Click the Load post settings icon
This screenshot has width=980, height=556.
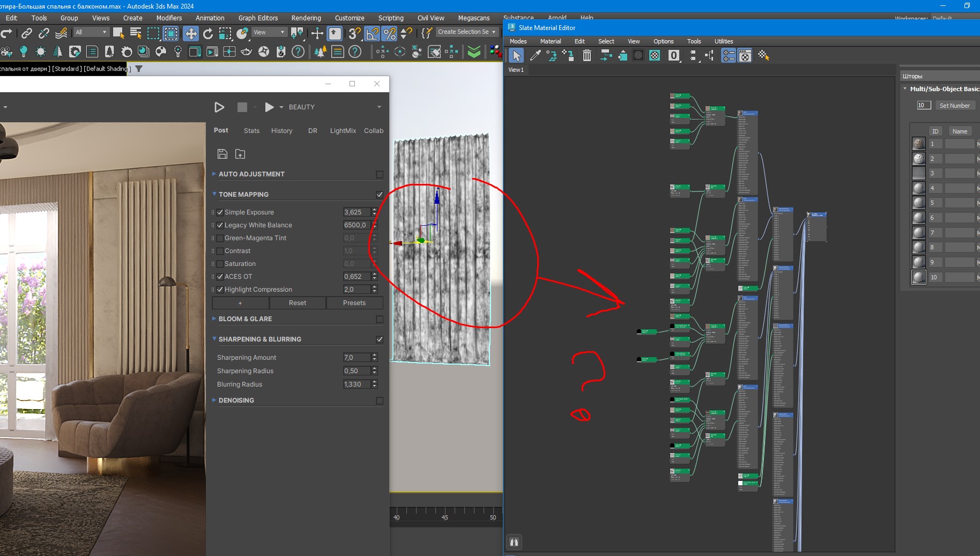tap(240, 154)
